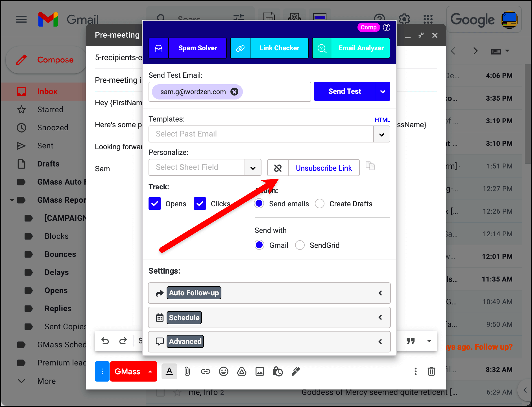
Task: Click the redo arrow in formatting bar
Action: point(123,341)
